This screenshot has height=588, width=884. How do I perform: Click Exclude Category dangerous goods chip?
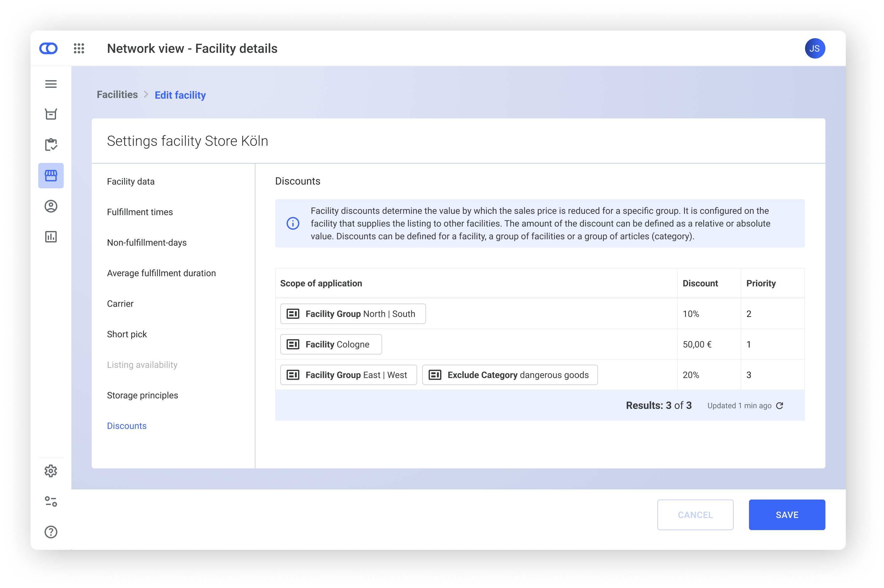(x=510, y=375)
